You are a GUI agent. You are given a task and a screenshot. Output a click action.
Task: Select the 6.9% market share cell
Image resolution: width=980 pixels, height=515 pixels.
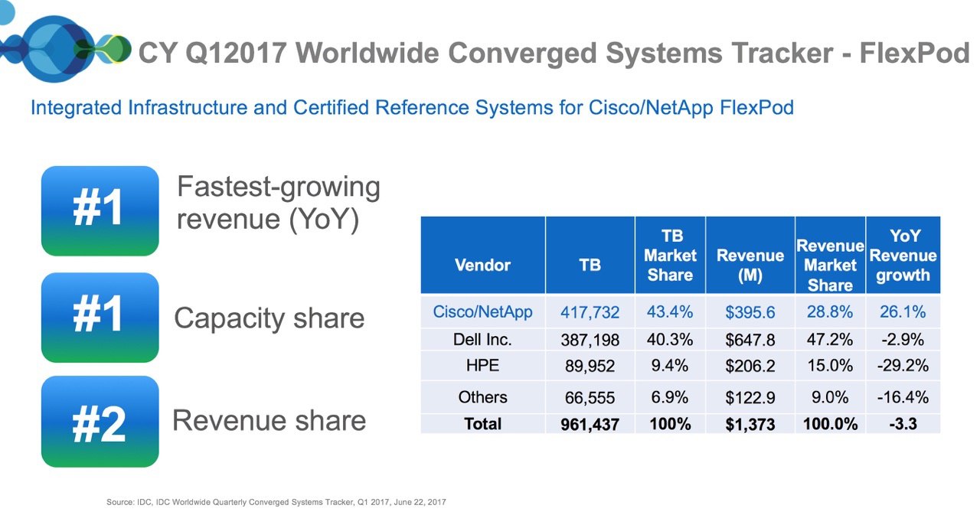pyautogui.click(x=670, y=396)
